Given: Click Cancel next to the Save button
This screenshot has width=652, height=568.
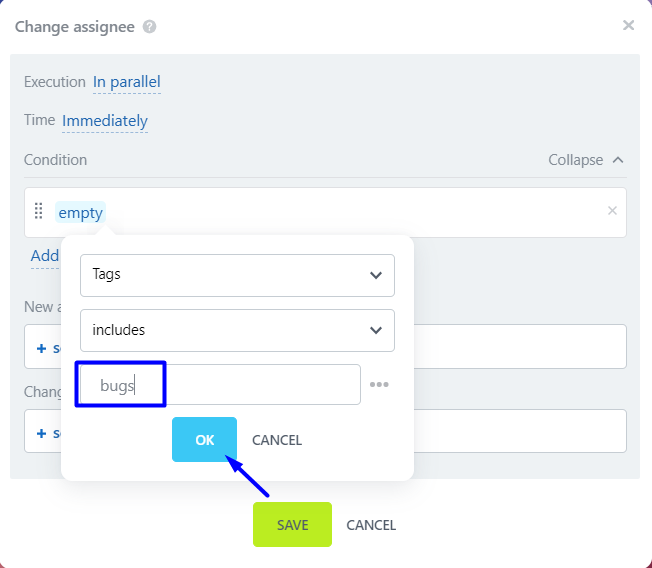Looking at the screenshot, I should point(371,525).
